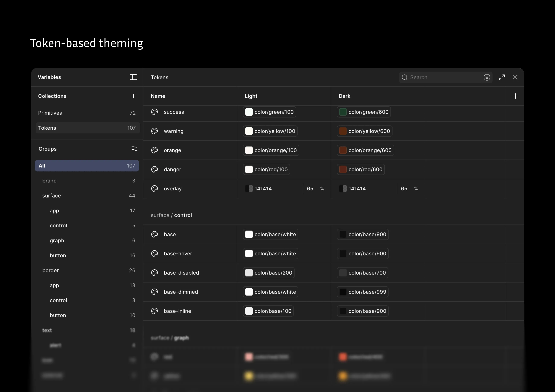Screen dimensions: 555x392
Task: Click the color/base/white value of the base token
Action: point(271,234)
